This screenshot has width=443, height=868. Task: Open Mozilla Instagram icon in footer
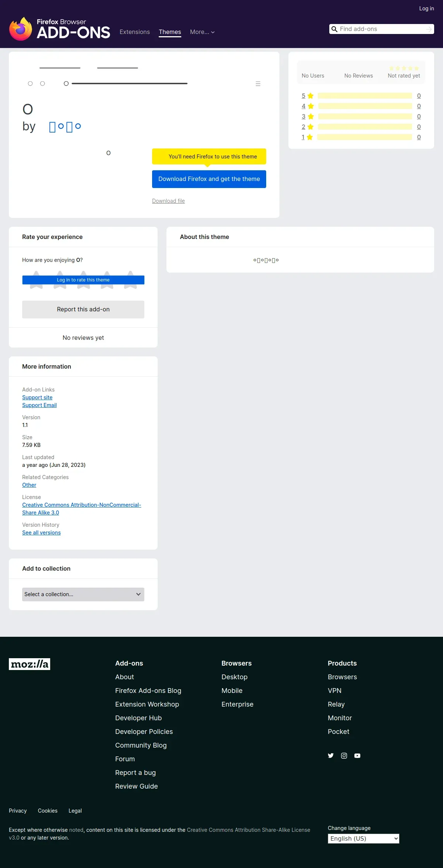pos(344,756)
